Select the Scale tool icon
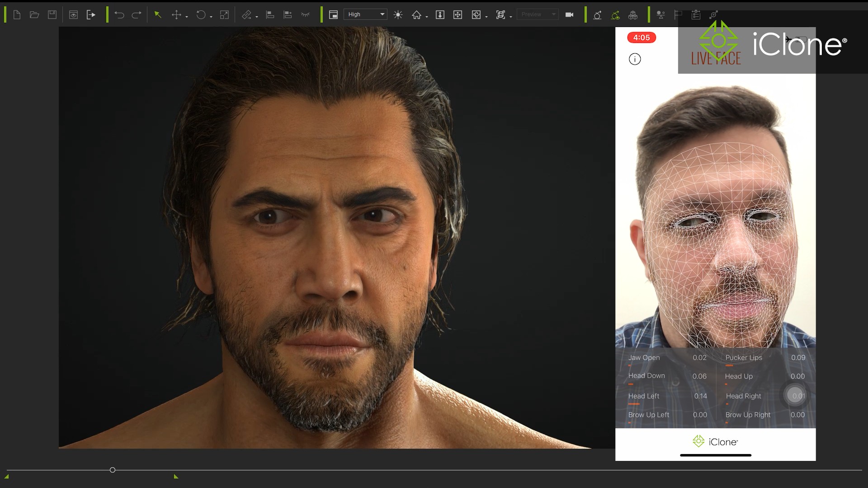 point(224,15)
